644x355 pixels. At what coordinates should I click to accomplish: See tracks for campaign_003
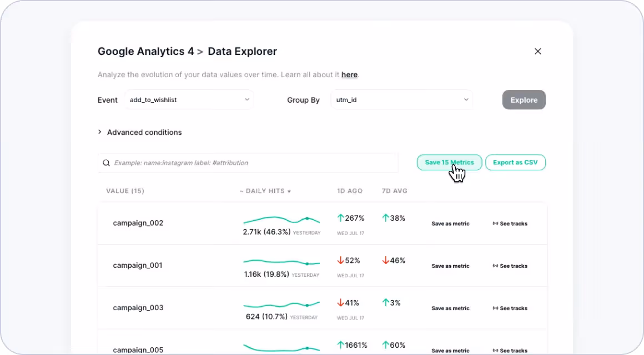tap(510, 308)
